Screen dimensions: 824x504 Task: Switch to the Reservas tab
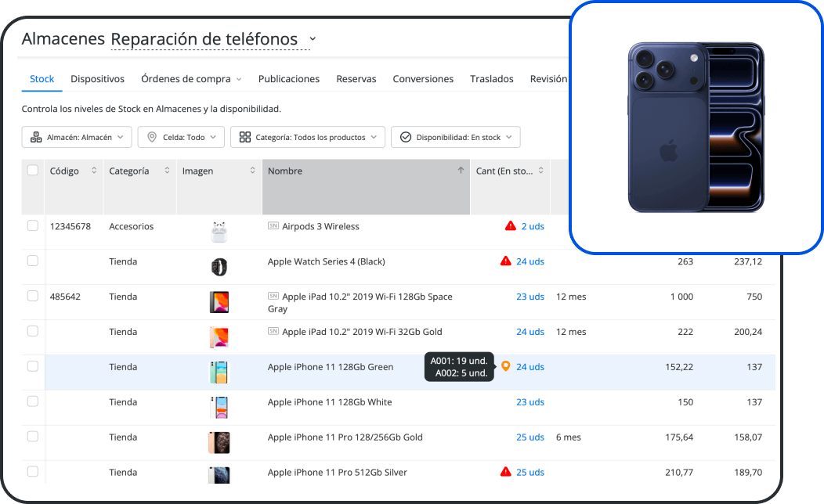tap(356, 79)
